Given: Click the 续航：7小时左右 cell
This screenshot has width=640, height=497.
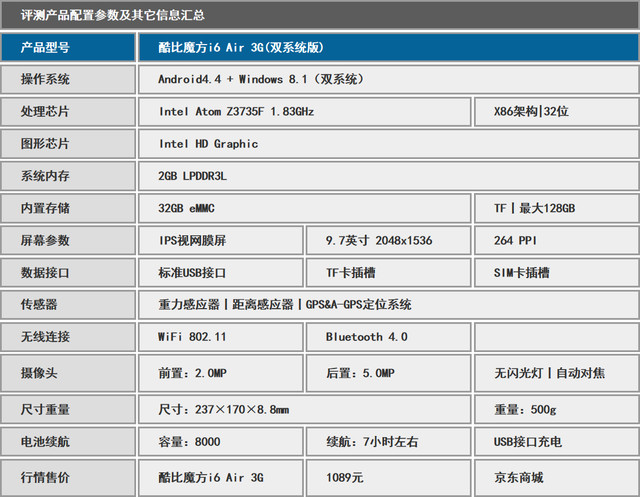Looking at the screenshot, I should click(x=389, y=442).
